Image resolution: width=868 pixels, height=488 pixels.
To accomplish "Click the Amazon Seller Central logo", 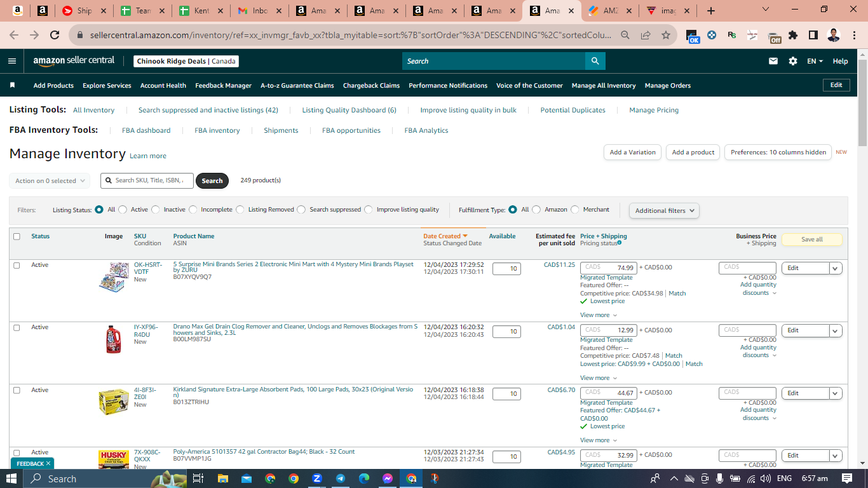I will [x=74, y=61].
